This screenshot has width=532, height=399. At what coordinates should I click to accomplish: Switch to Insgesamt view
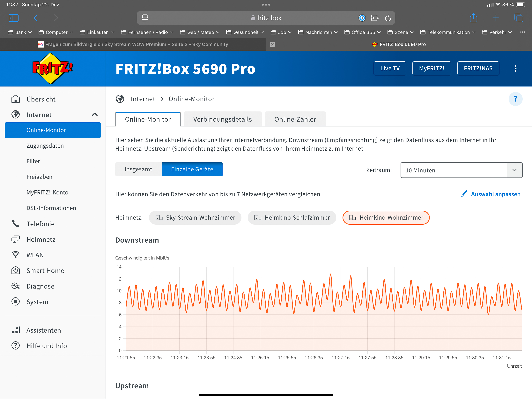(138, 169)
